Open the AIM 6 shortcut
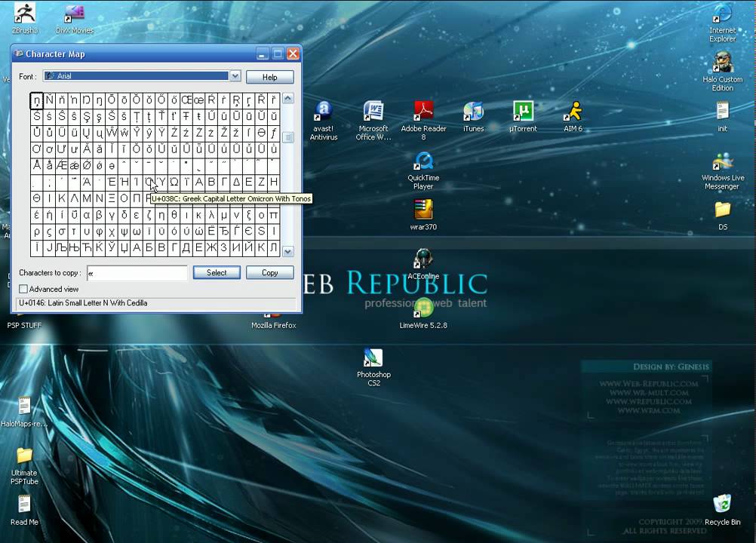Image resolution: width=756 pixels, height=543 pixels. [x=573, y=116]
